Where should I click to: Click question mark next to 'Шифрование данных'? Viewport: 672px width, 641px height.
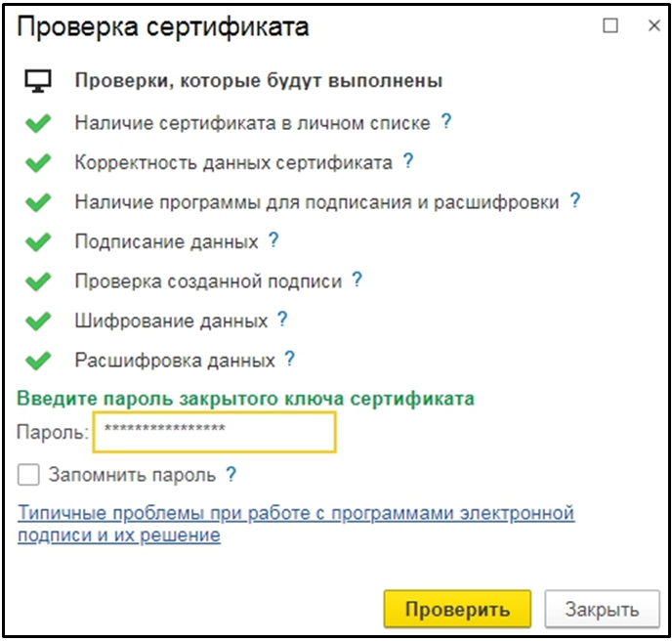tap(282, 320)
